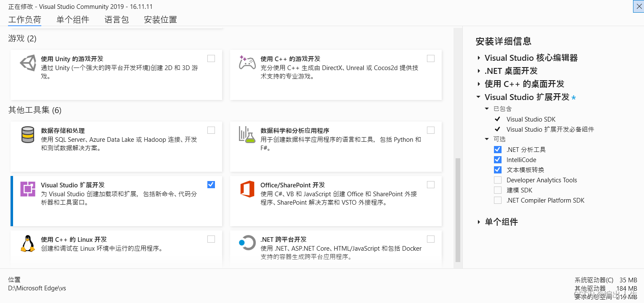Check the data science workload checkbox
This screenshot has height=303, width=644.
point(431,130)
